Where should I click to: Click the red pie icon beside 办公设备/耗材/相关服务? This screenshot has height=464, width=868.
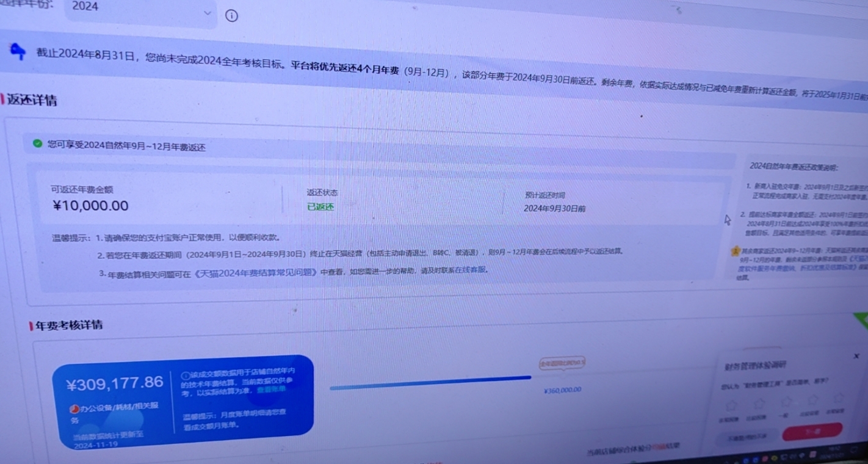[74, 409]
